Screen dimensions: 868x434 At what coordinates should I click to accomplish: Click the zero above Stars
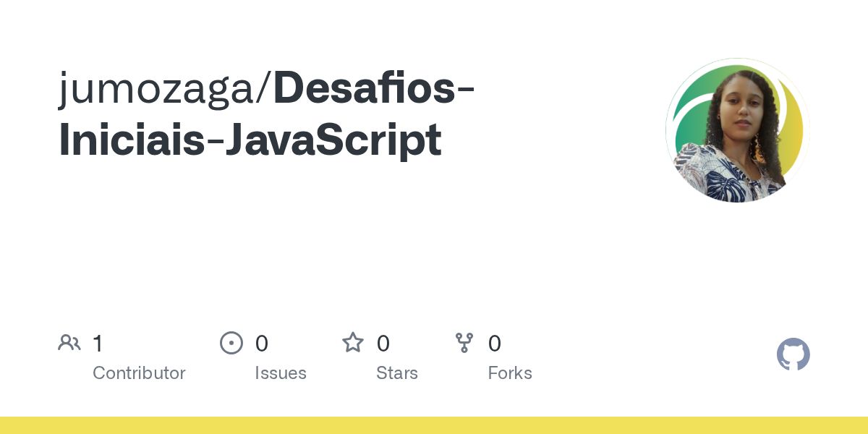tap(383, 343)
